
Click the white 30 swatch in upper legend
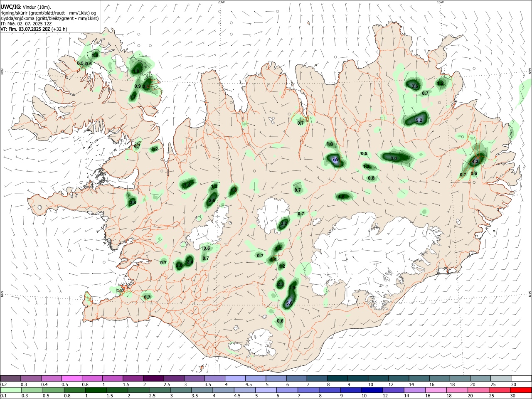point(521,378)
